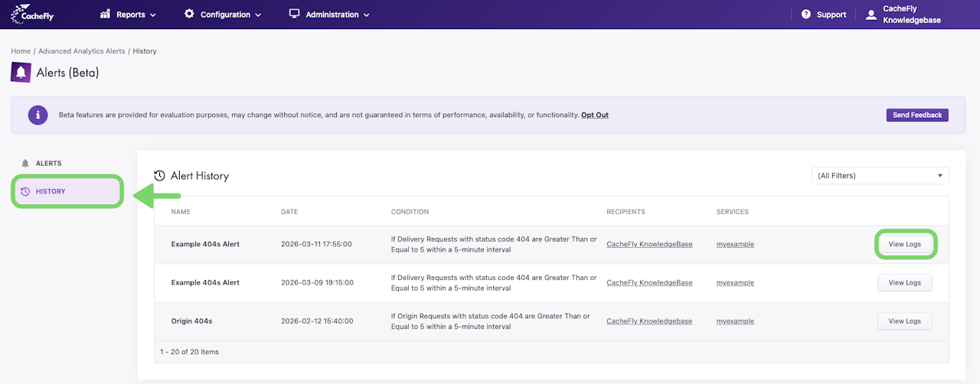Click the info icon in beta banner
The image size is (980, 384).
point(38,115)
